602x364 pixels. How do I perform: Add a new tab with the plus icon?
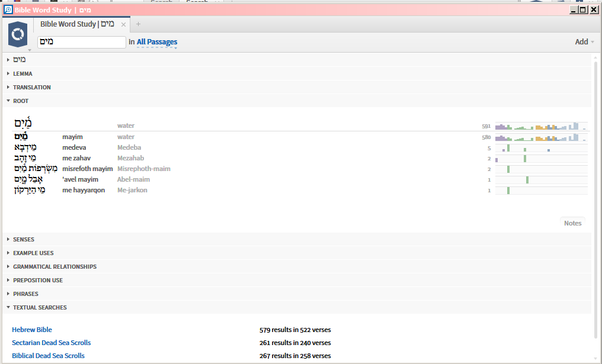coord(138,24)
